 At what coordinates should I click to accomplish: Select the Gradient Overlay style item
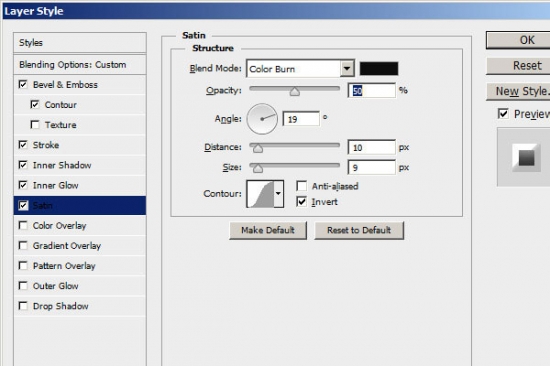80,246
